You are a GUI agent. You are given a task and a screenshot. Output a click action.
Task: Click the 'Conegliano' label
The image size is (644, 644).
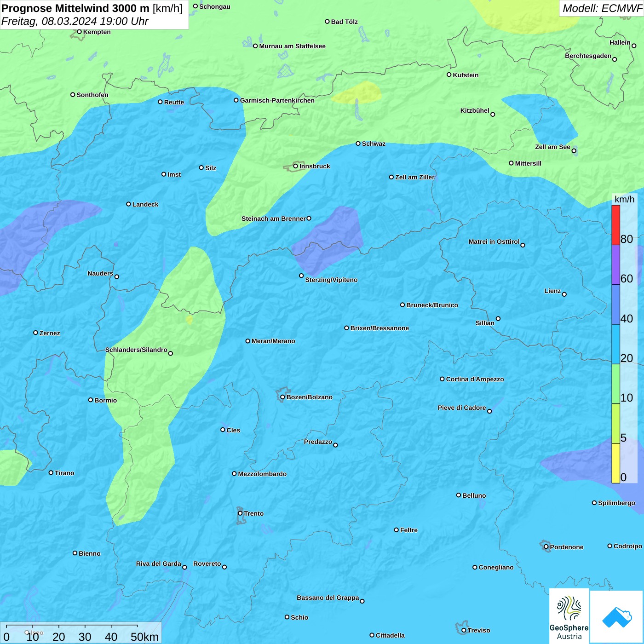[x=496, y=567]
